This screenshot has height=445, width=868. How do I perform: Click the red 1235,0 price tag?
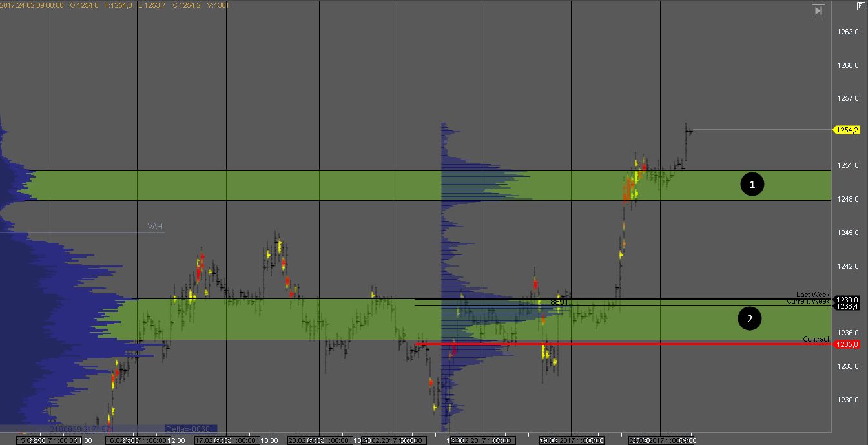click(x=847, y=344)
